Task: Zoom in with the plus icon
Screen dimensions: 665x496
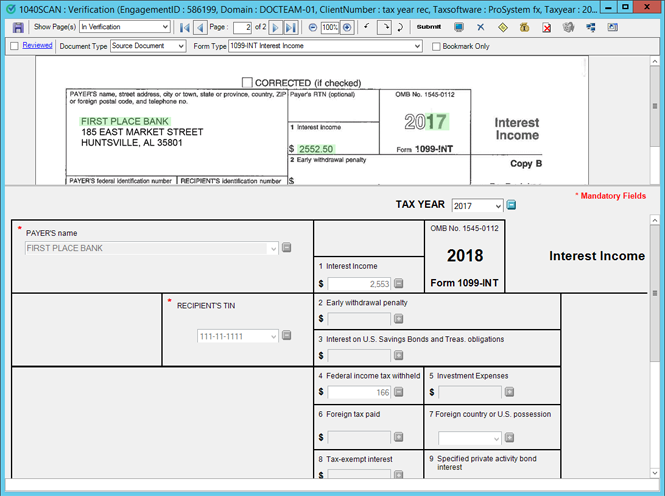Action: 347,28
